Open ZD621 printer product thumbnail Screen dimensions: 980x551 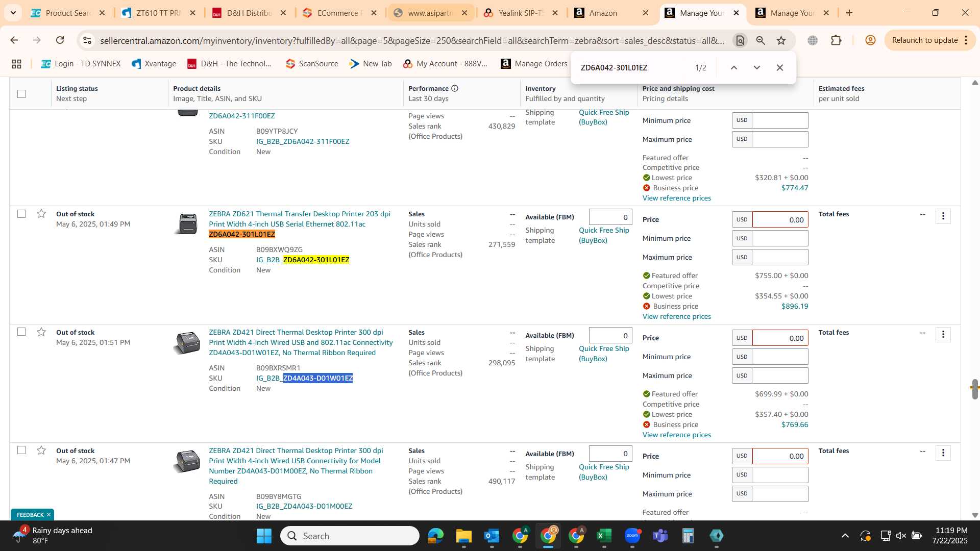coord(187,223)
